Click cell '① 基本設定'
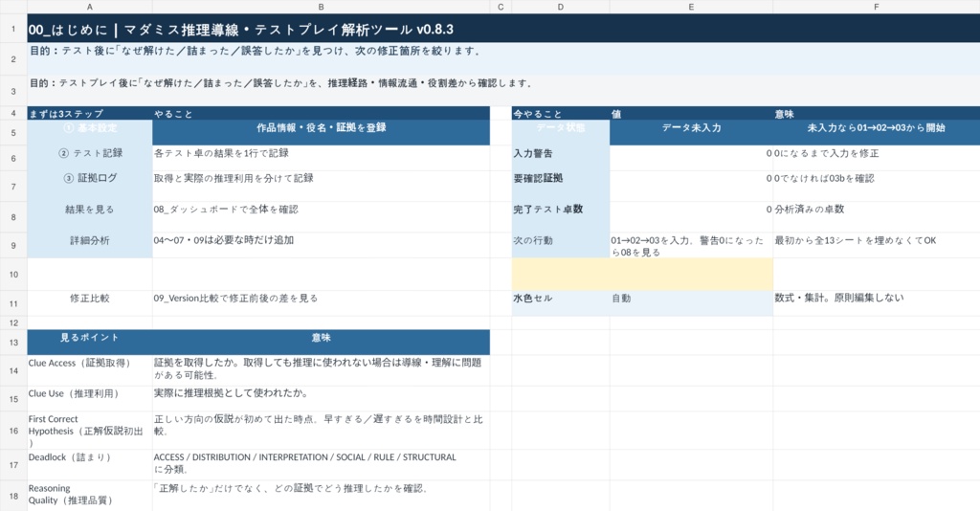This screenshot has width=980, height=511. coord(89,132)
